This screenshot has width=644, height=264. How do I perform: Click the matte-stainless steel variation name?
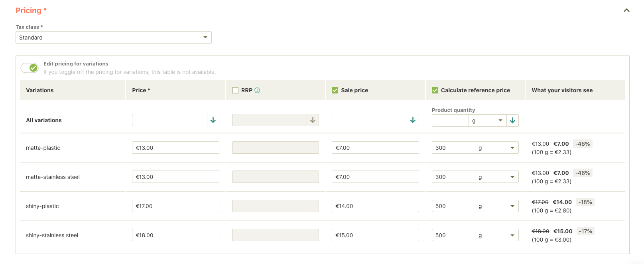pyautogui.click(x=53, y=177)
